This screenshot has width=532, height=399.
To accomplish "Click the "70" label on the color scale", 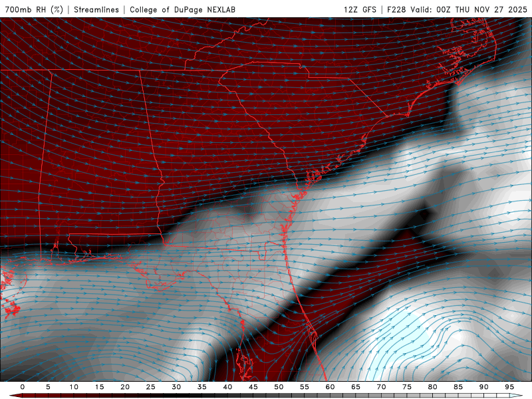I will pyautogui.click(x=381, y=387).
